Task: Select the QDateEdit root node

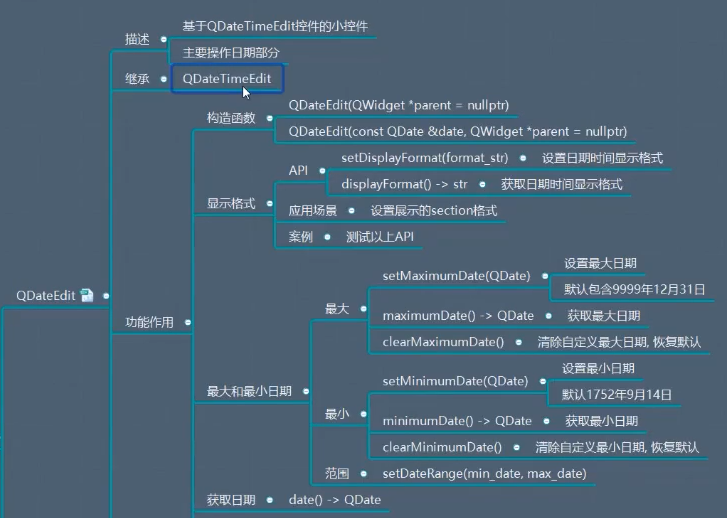Action: click(x=45, y=296)
